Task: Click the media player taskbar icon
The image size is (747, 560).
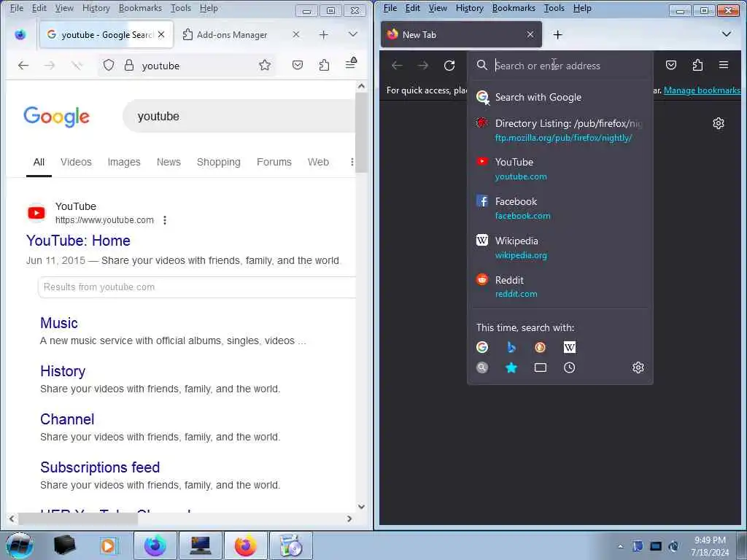Action: point(109,545)
